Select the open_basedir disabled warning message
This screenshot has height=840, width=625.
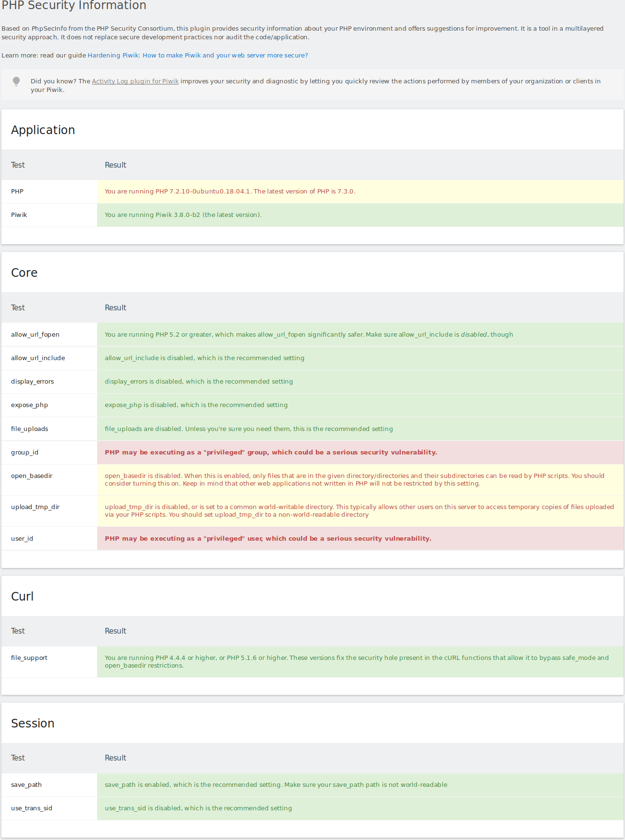pyautogui.click(x=354, y=480)
